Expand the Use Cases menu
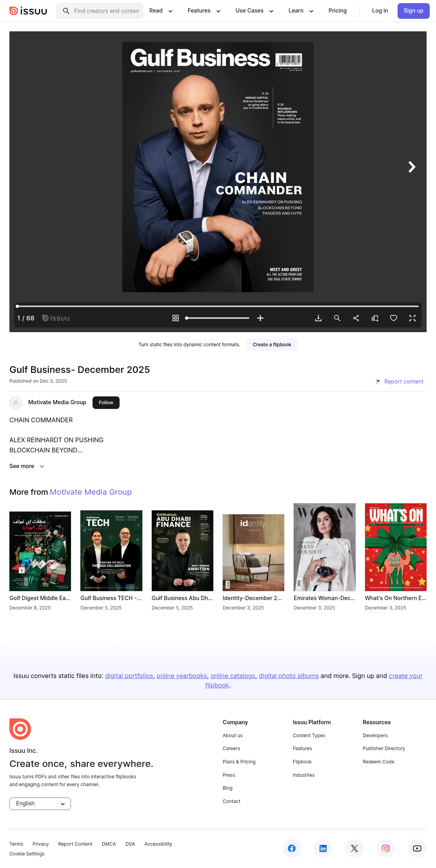This screenshot has width=436, height=868. [254, 11]
